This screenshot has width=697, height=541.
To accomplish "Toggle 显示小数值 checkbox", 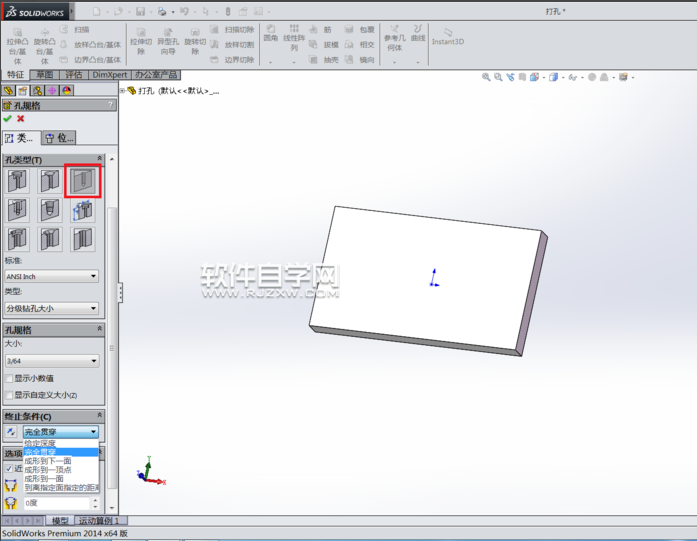I will coord(9,378).
